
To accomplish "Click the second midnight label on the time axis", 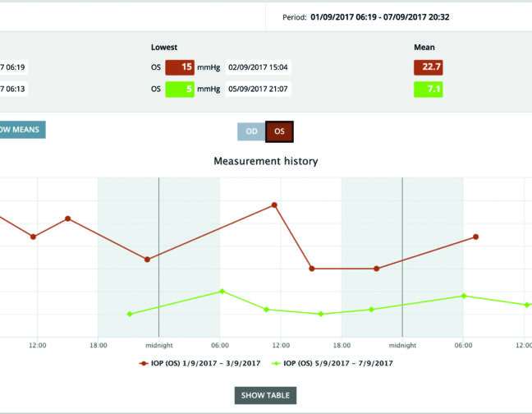I will point(402,346).
